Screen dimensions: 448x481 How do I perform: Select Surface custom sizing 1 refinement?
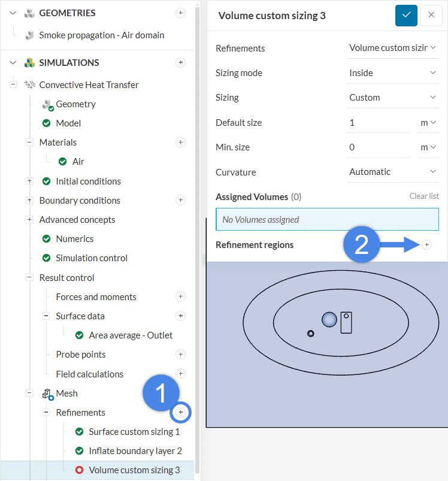click(134, 432)
